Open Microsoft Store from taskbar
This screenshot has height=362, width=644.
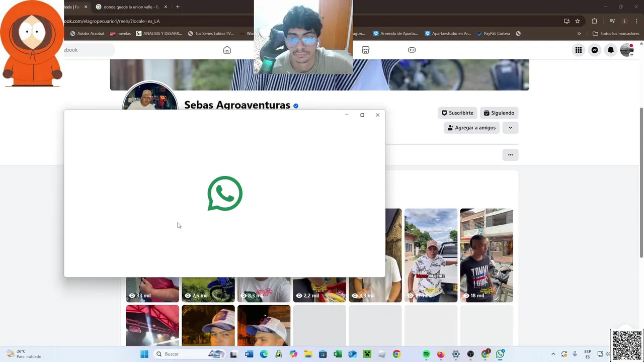323,354
